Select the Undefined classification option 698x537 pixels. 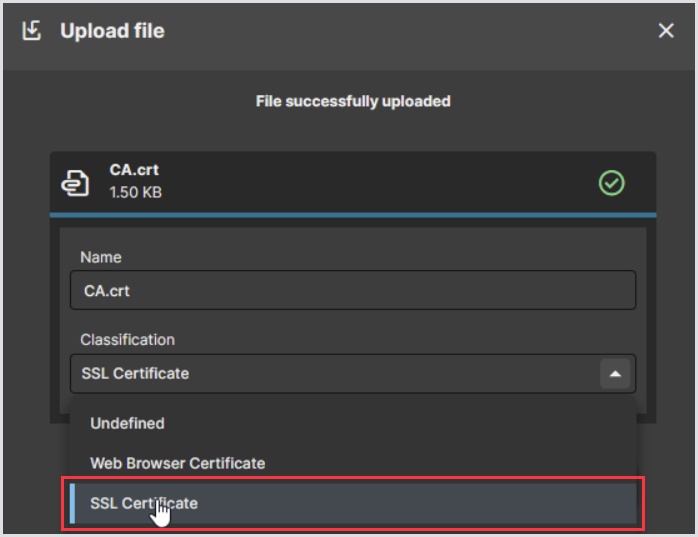click(x=127, y=423)
